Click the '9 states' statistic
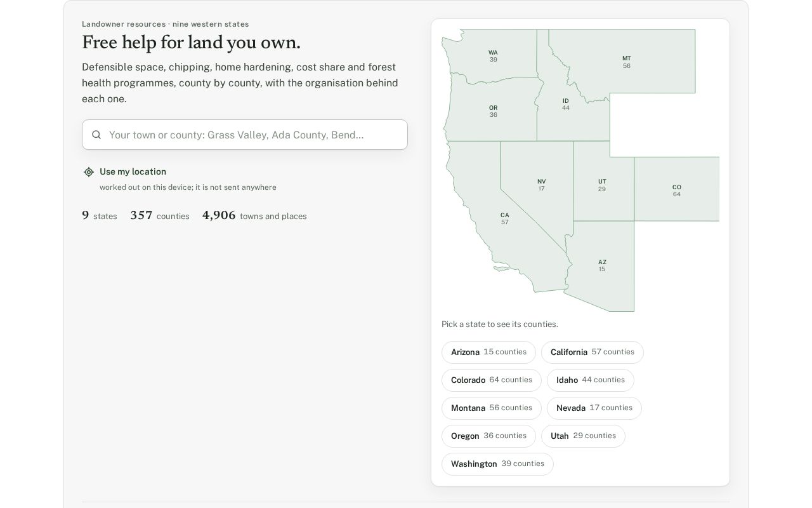Screen dimensions: 812x508 (x=100, y=216)
